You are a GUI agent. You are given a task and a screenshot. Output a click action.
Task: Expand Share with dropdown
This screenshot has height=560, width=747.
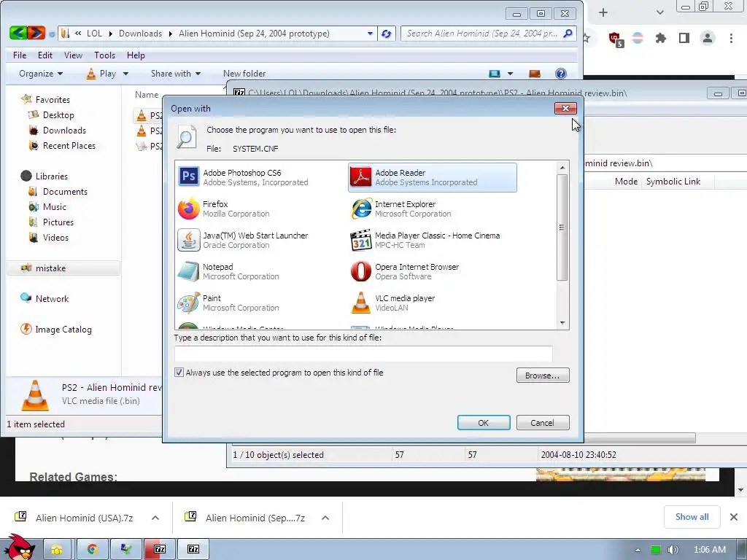coord(176,74)
